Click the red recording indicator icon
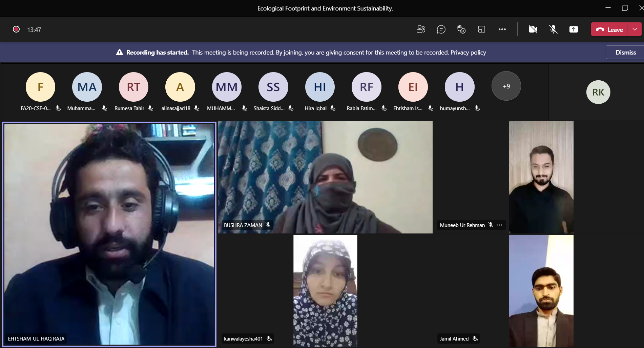This screenshot has width=644, height=348. click(16, 29)
